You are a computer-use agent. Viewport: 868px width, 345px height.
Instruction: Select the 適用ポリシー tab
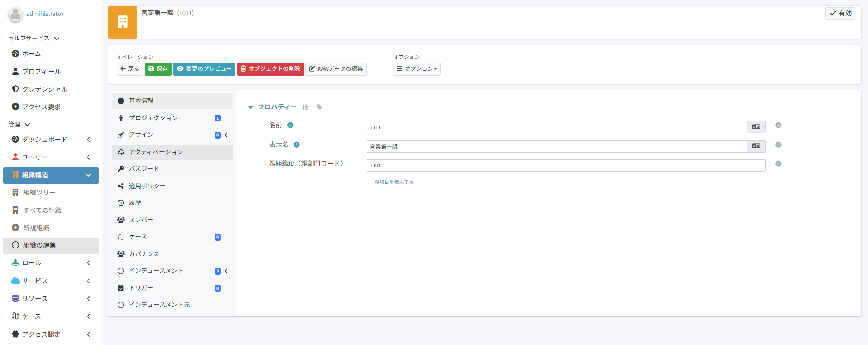tap(172, 186)
